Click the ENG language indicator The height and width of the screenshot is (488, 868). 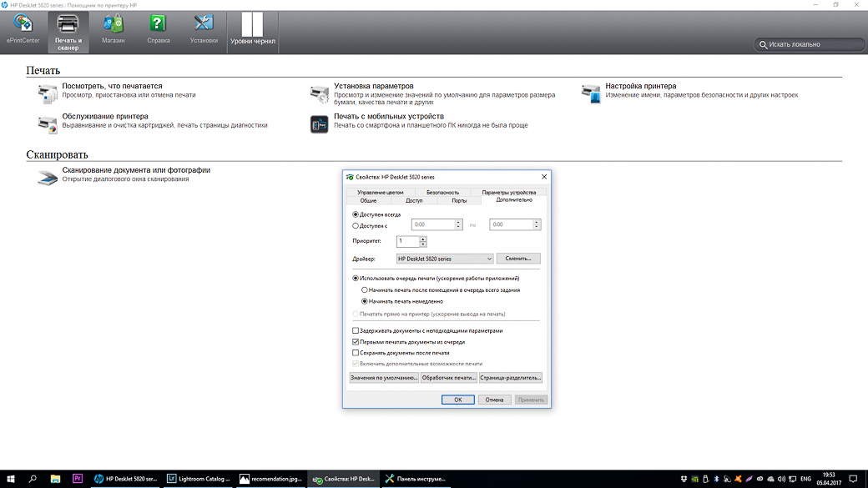(805, 479)
